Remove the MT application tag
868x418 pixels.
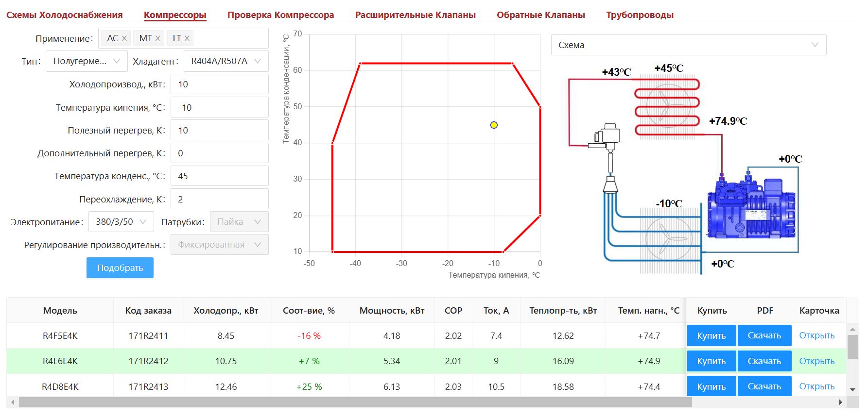(157, 38)
